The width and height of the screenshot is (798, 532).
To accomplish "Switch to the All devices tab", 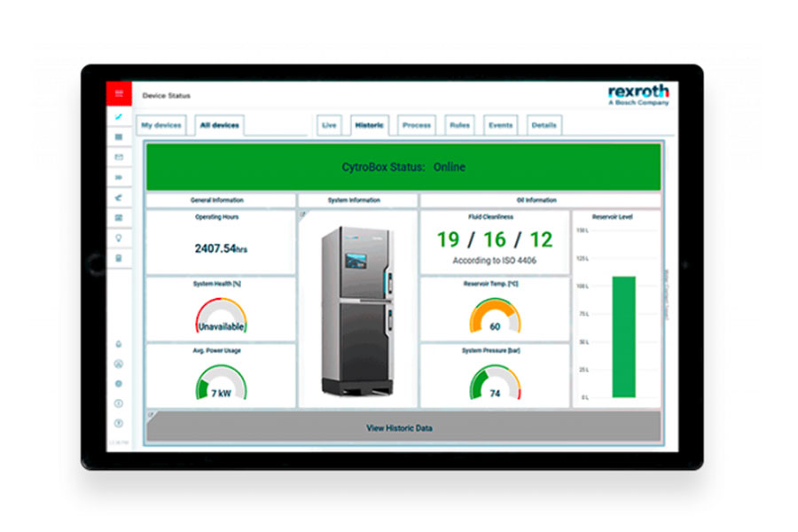I will (x=219, y=125).
